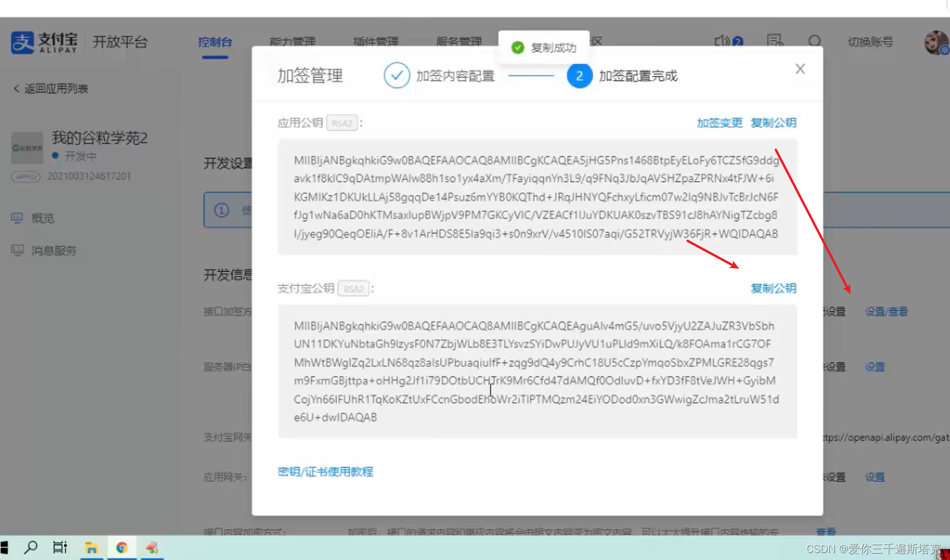The height and width of the screenshot is (560, 950).
Task: Open Windows Start button
Action: coord(4,547)
